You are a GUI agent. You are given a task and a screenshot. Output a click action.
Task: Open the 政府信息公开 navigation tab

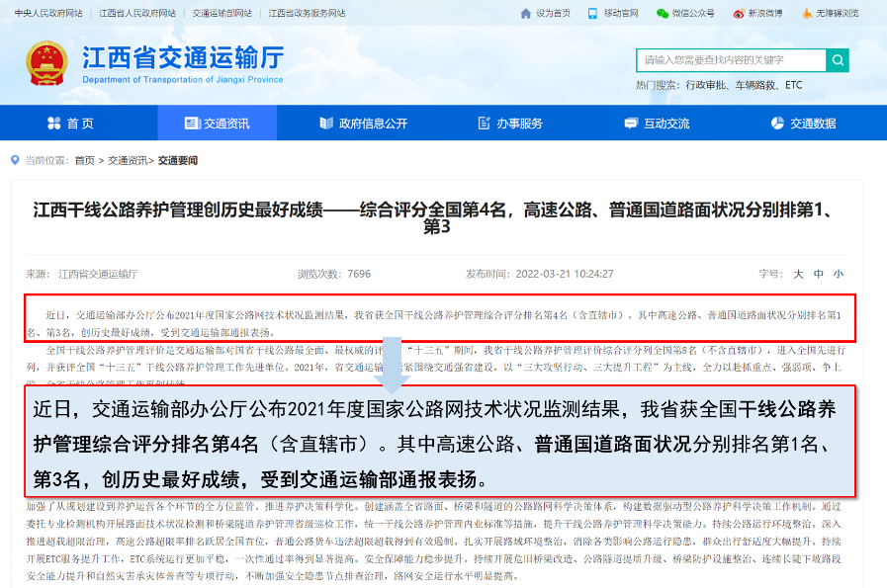(363, 124)
